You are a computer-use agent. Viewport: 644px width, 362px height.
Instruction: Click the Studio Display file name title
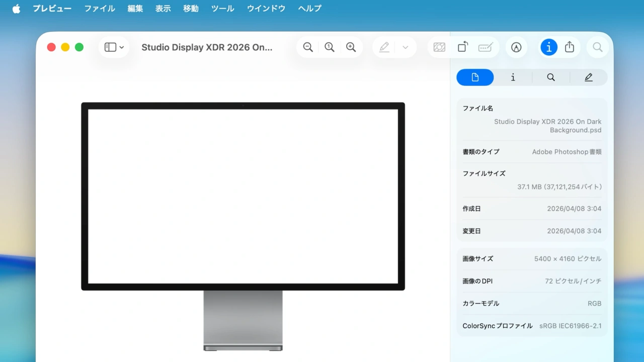pos(207,47)
